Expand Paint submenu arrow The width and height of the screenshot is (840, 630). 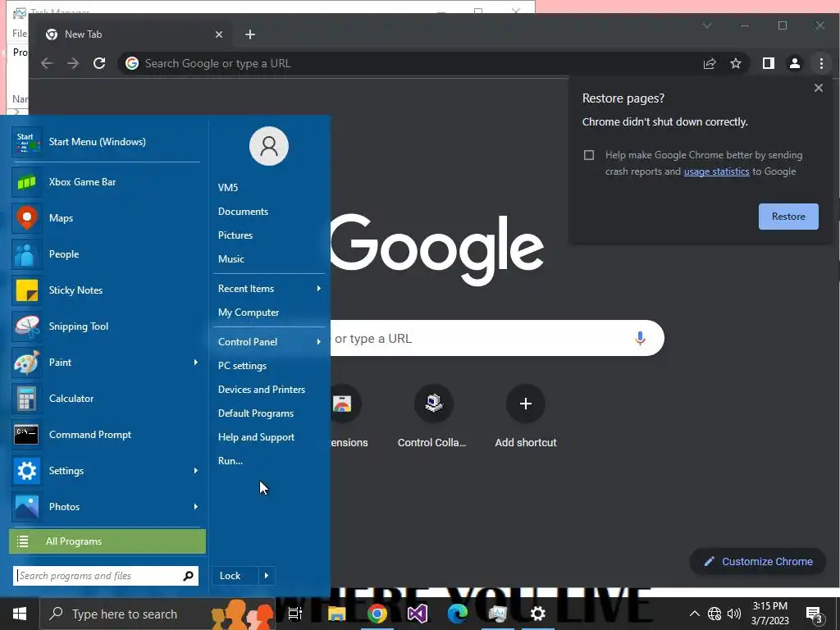pos(195,362)
